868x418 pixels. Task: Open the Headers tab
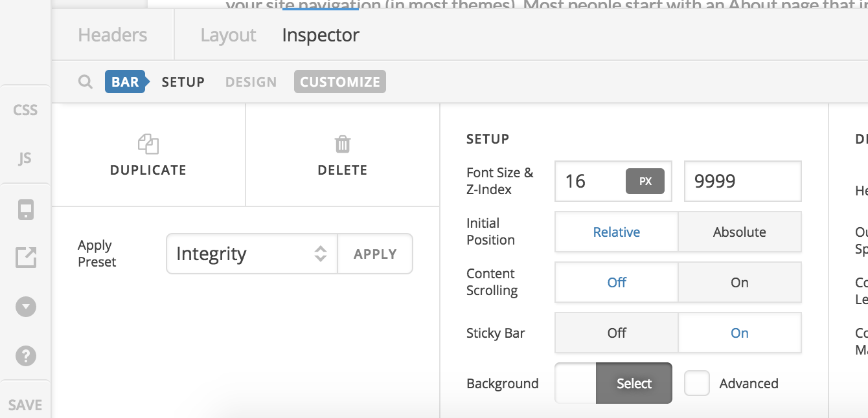(112, 35)
